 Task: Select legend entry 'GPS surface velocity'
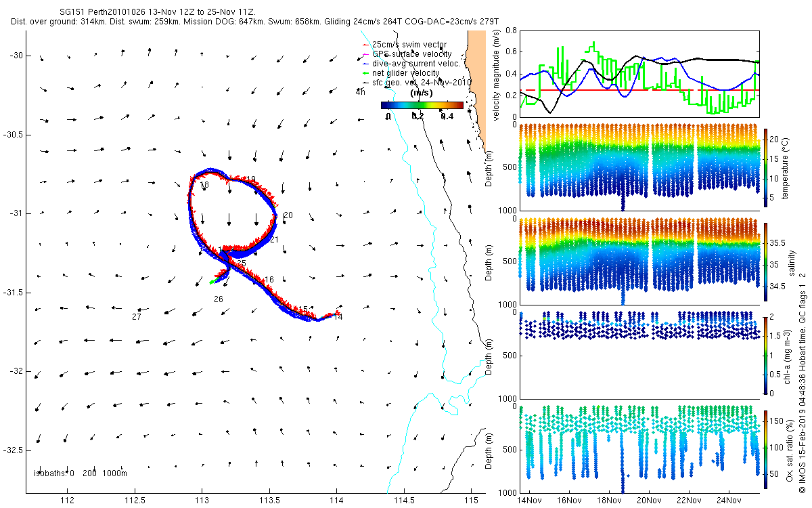[411, 54]
